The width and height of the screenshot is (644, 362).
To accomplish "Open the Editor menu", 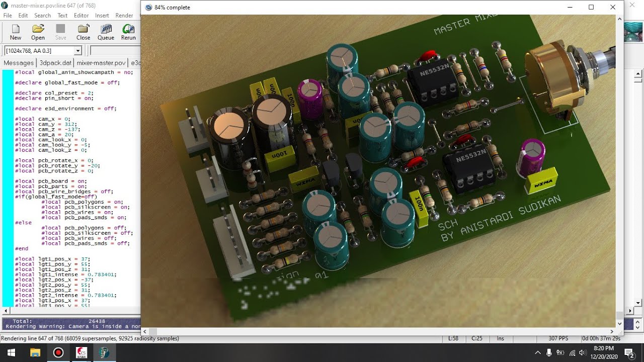I will 81,16.
